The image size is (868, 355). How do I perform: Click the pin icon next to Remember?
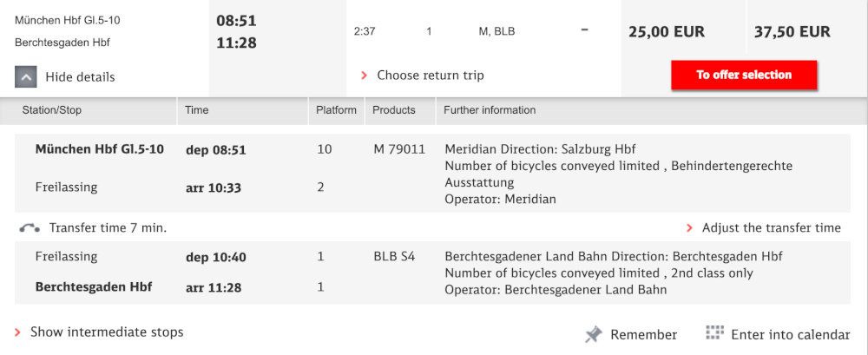[594, 335]
